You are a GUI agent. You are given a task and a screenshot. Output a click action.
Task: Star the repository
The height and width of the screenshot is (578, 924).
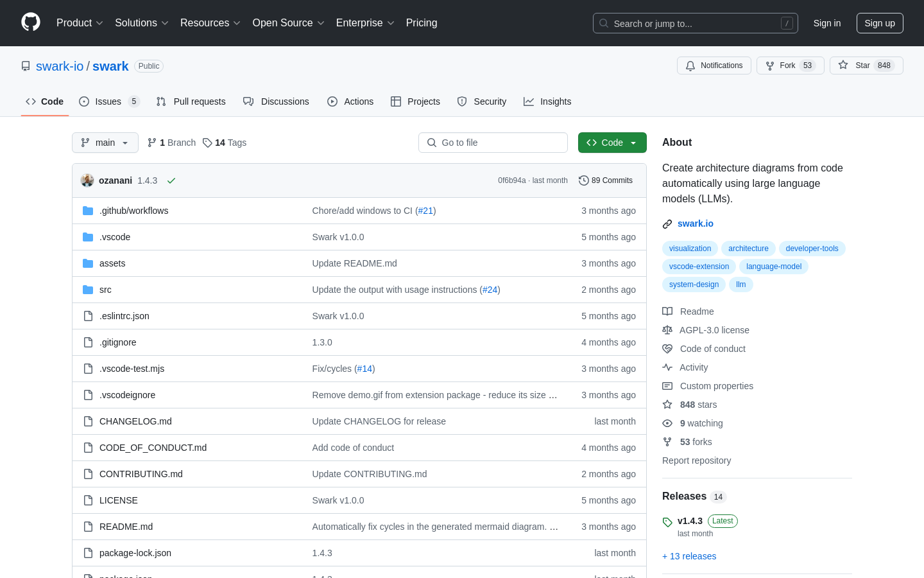tap(866, 66)
